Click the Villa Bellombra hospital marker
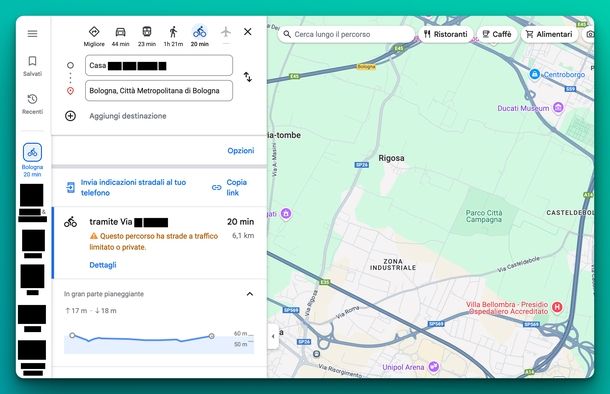 pyautogui.click(x=557, y=307)
